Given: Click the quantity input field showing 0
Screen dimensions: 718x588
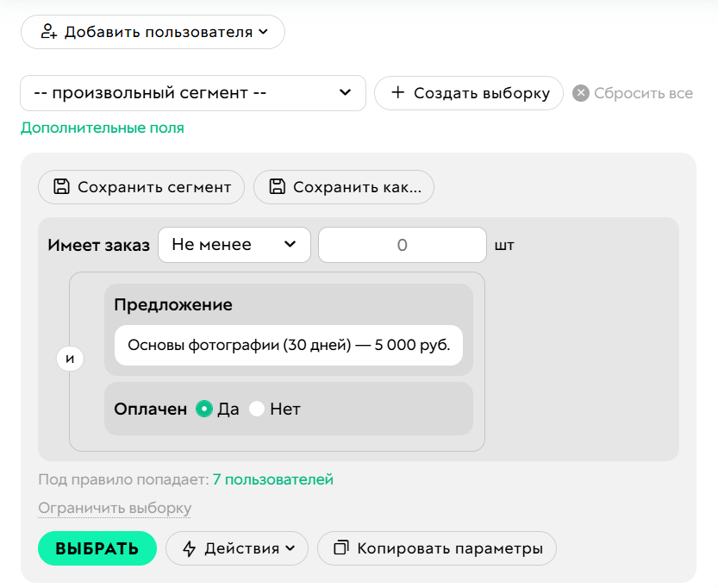Looking at the screenshot, I should pyautogui.click(x=402, y=245).
